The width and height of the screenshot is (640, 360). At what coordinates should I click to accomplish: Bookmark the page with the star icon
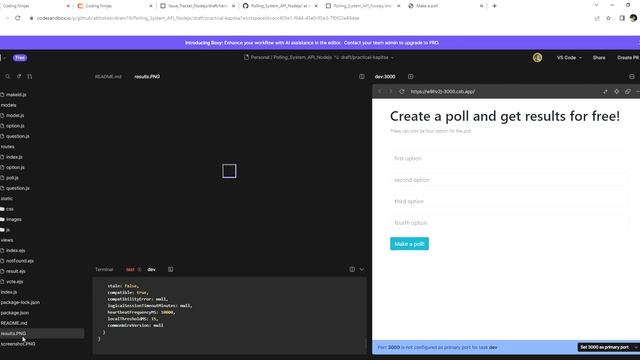tap(609, 18)
